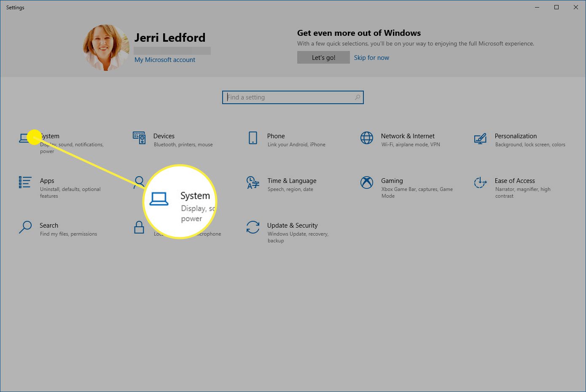Screen dimensions: 586x392
Task: Select the Personalization label
Action: click(516, 136)
